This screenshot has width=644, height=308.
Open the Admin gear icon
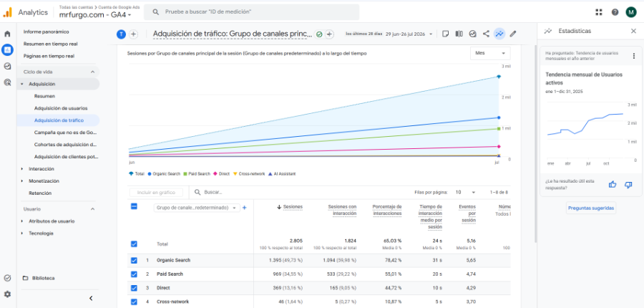pos(7,294)
